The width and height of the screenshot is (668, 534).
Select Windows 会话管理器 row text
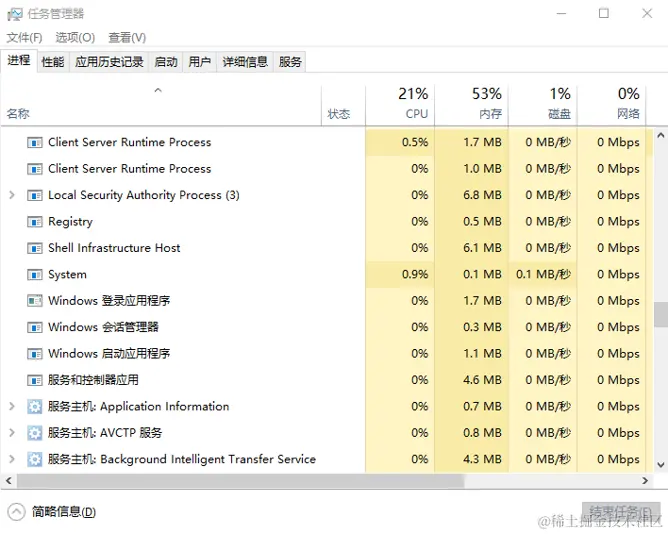pos(103,327)
